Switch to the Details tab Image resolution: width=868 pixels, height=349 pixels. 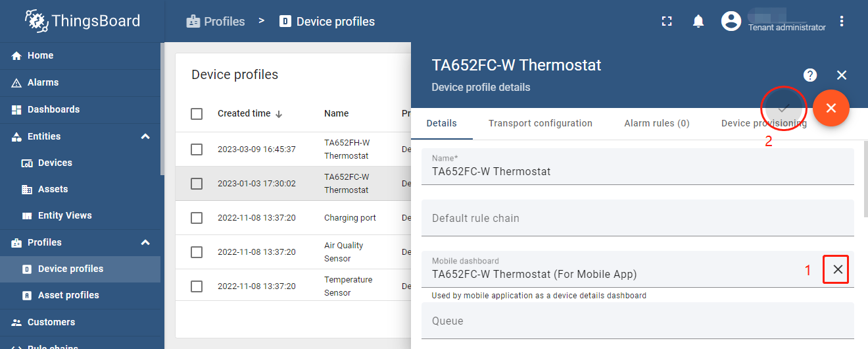point(442,123)
